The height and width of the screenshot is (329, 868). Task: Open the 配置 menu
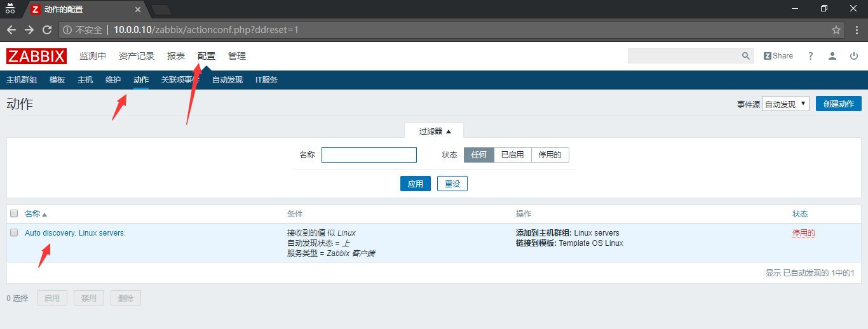(x=207, y=56)
